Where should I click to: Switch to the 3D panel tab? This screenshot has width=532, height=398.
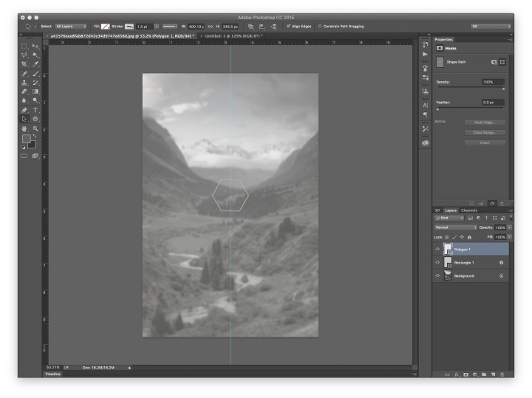(437, 210)
